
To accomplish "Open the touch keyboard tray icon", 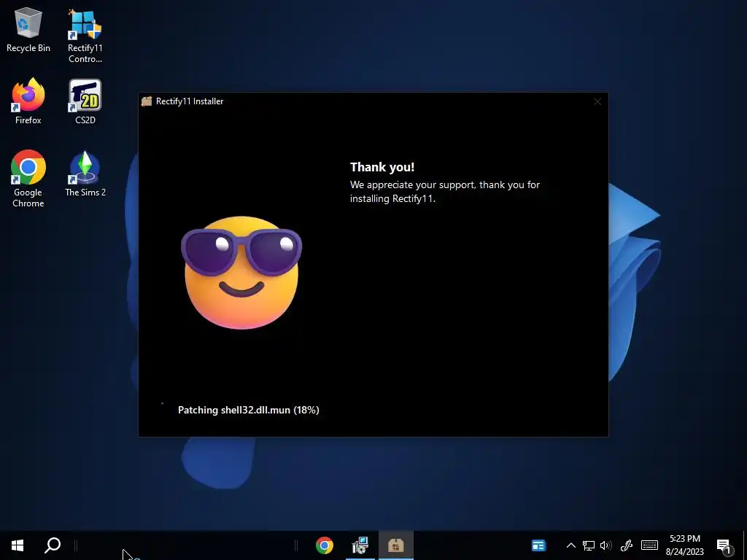I will click(x=649, y=545).
